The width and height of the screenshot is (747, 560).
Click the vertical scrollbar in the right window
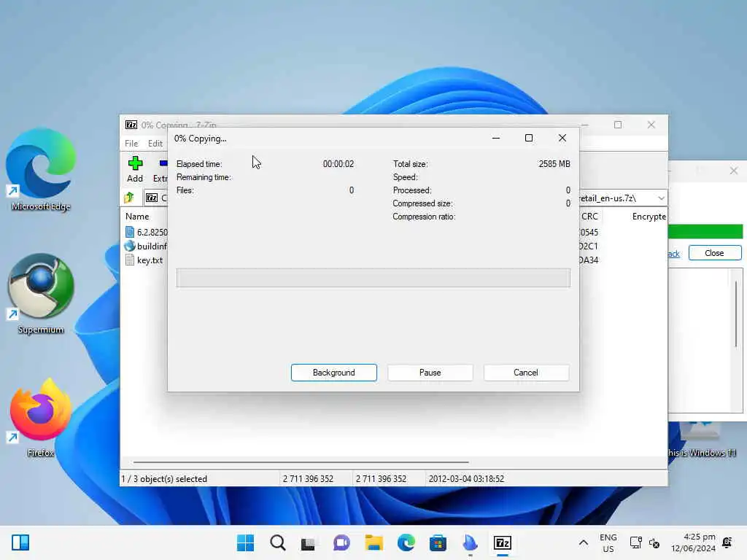(x=736, y=314)
